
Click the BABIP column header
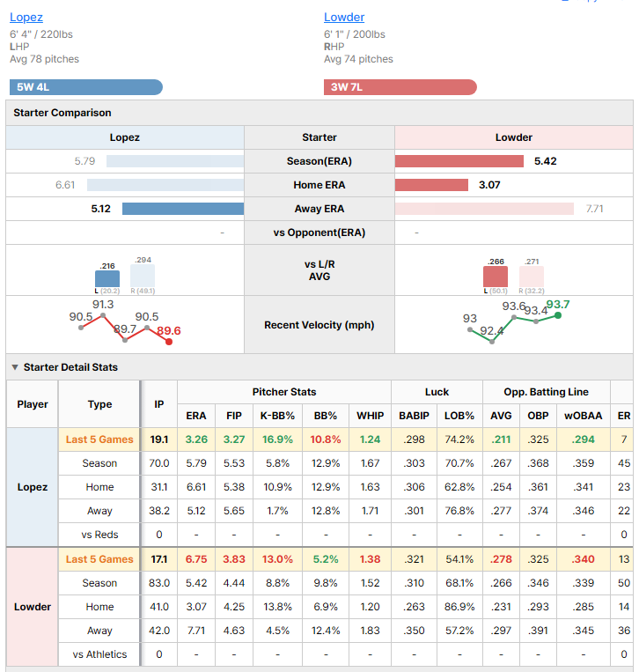pos(414,416)
